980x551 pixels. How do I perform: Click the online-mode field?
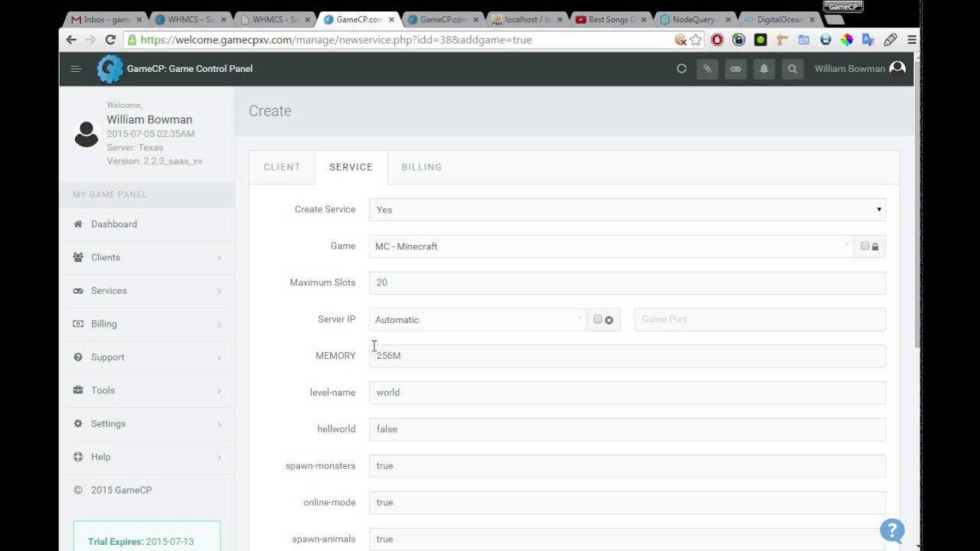[x=627, y=503]
